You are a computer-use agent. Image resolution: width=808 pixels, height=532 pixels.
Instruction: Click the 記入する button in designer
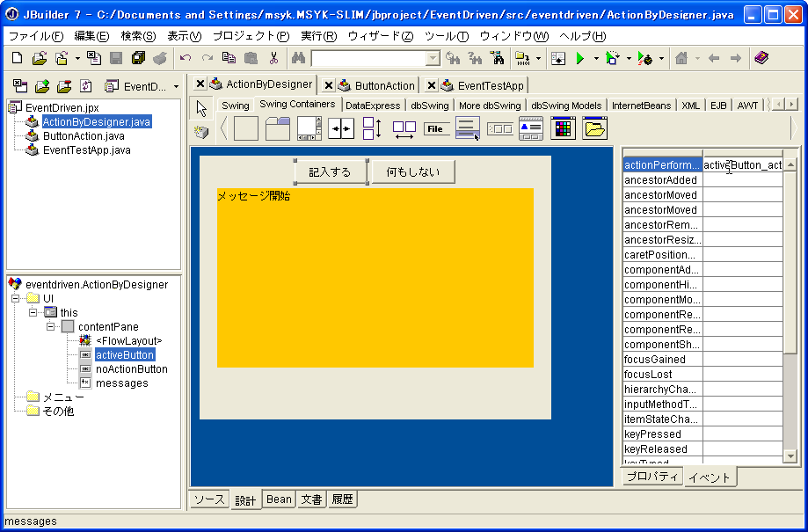pos(330,172)
